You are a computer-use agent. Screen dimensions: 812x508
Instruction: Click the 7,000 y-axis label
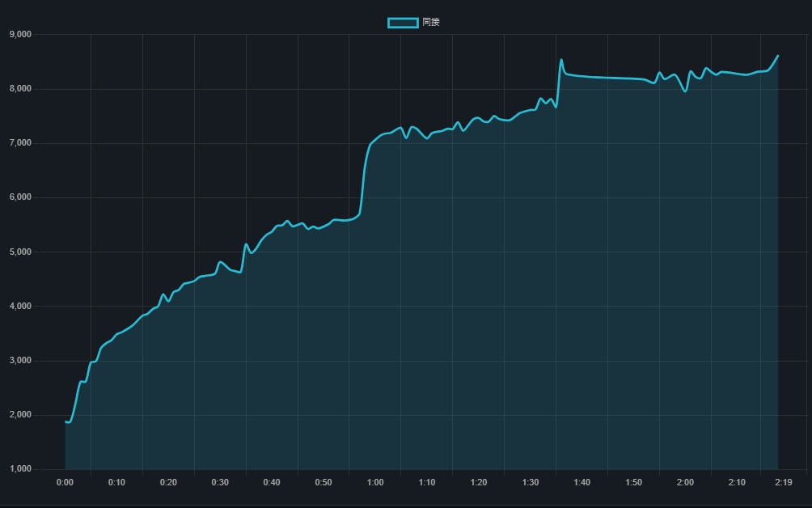click(21, 143)
